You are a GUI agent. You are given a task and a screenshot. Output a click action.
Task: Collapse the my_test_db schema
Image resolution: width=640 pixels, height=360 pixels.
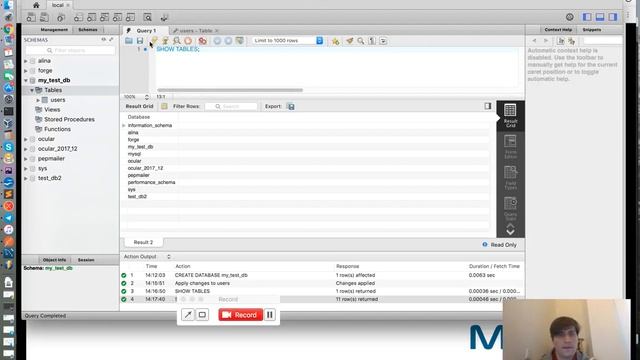[x=26, y=80]
